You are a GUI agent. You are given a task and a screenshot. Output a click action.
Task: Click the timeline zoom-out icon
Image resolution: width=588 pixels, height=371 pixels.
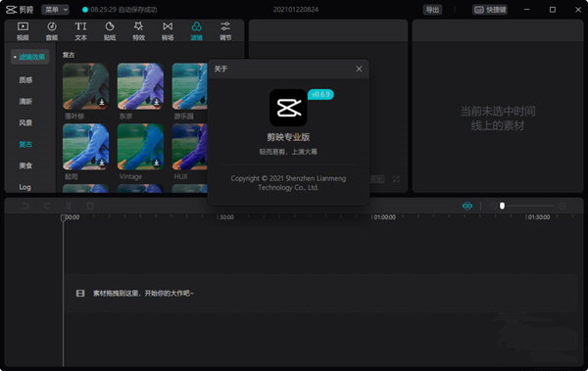click(x=492, y=206)
